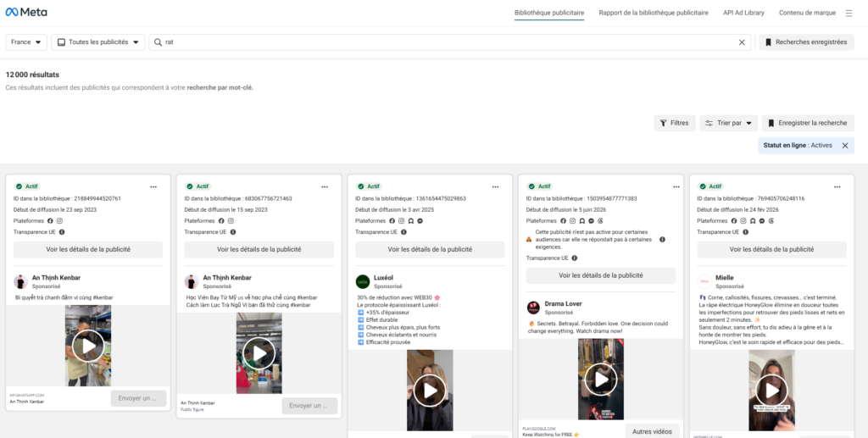Click An Thịnh Kenbar avatar on first card
Viewport: 868px width, 438px height.
21,282
